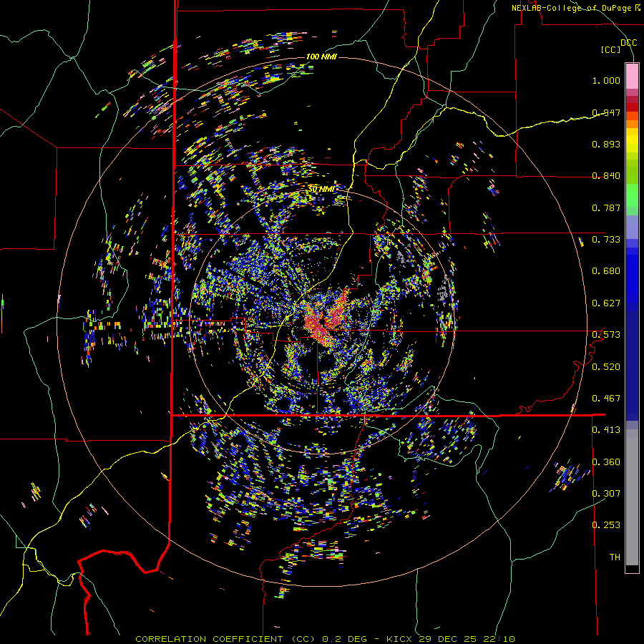The width and height of the screenshot is (644, 644).
Task: Click the 0.413 scale value
Action: [606, 430]
